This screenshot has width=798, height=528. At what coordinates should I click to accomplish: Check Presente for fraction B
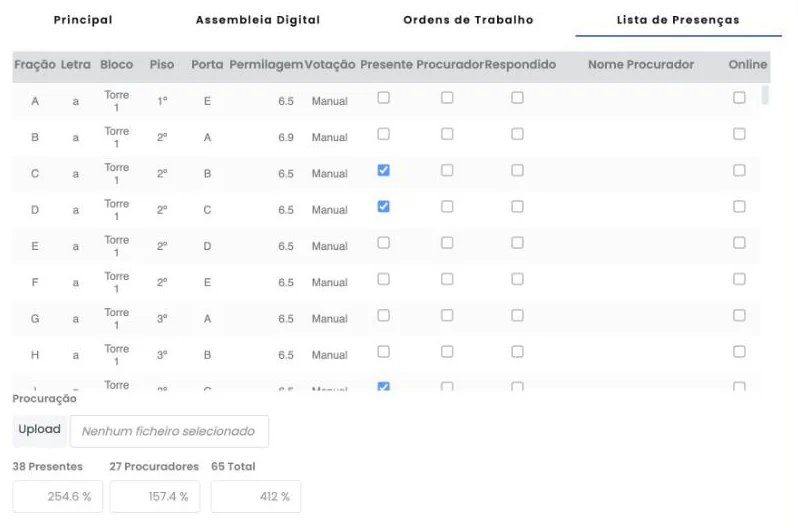pyautogui.click(x=384, y=134)
